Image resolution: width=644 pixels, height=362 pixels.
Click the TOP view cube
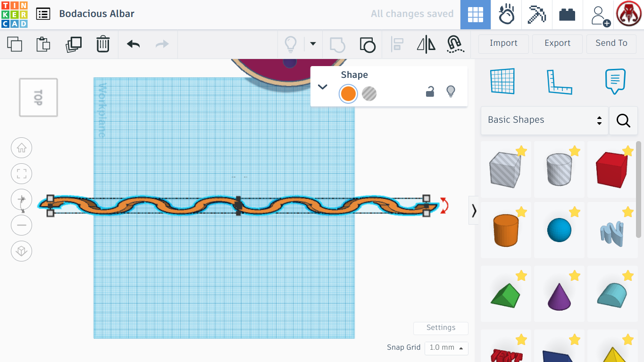38,98
